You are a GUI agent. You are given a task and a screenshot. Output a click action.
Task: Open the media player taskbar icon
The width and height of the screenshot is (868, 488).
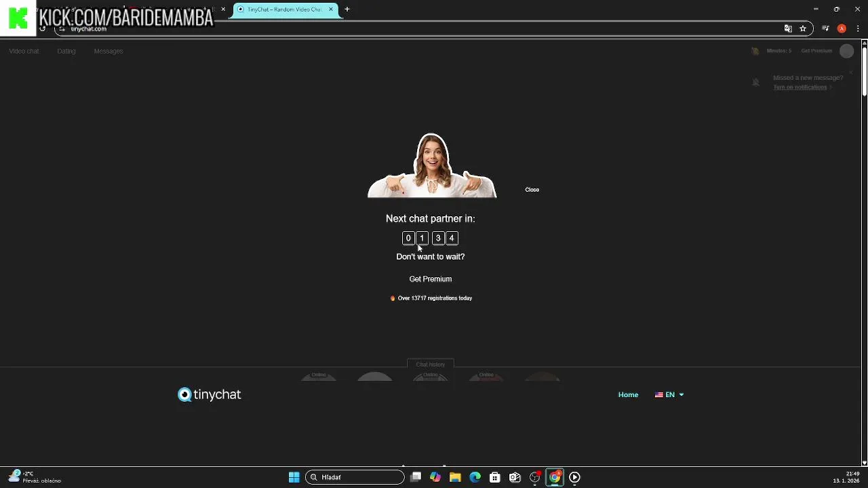coord(574,477)
